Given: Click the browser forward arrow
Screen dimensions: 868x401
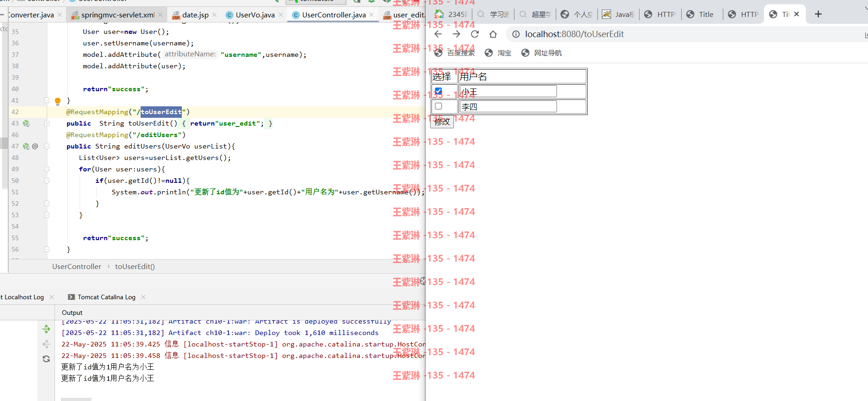Looking at the screenshot, I should (x=456, y=34).
